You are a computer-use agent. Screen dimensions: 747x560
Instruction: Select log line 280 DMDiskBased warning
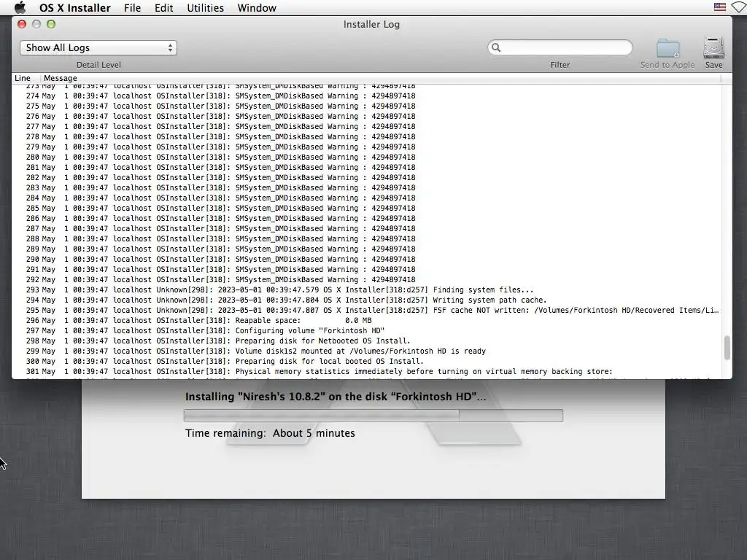pos(367,157)
